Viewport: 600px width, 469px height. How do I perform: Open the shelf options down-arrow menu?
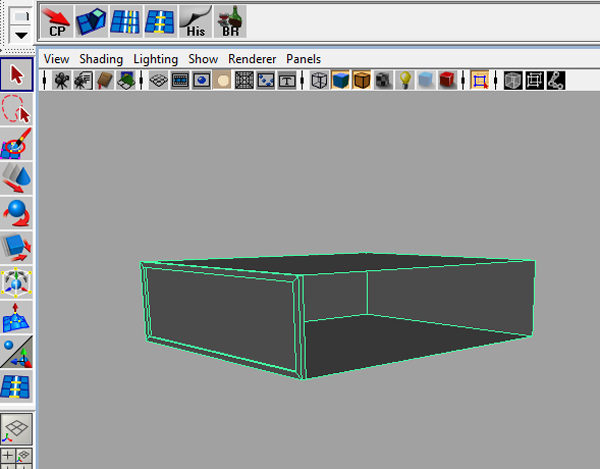click(x=21, y=35)
